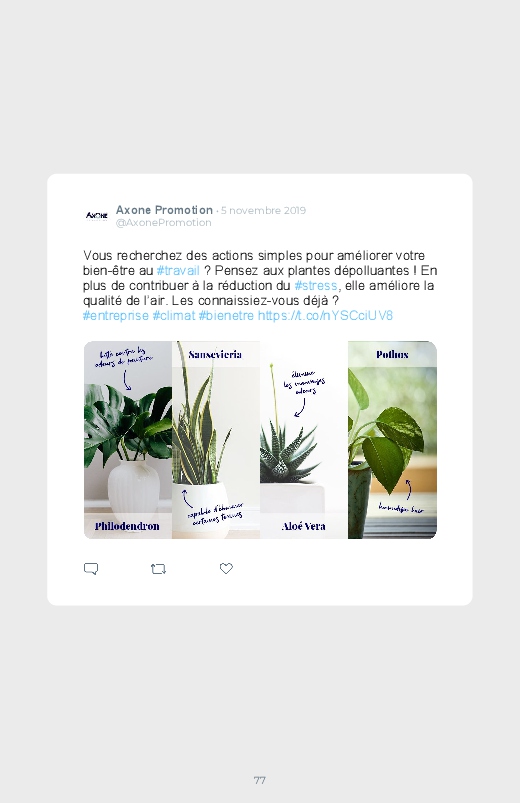Open the Aloé Vera plant image panel
Screen dimensions: 520x803
point(304,440)
